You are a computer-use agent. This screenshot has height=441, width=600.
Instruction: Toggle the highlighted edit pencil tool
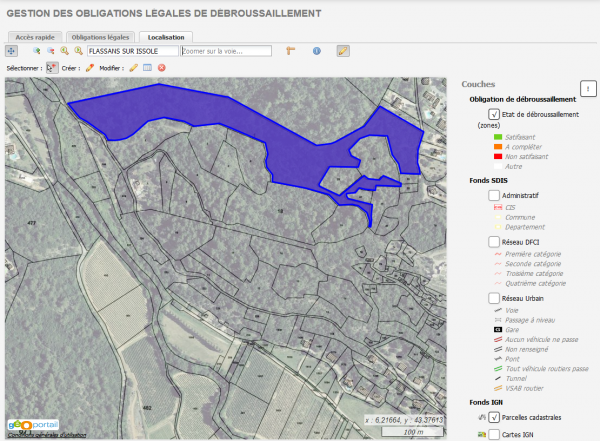pos(343,50)
